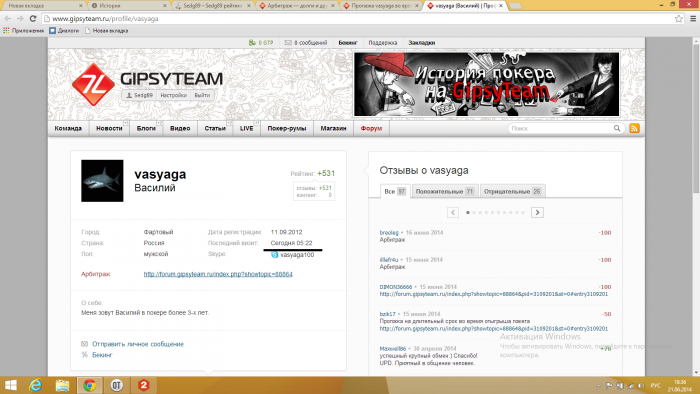Viewport: 700px width, 394px height.
Task: Open the Форум menu item
Action: point(371,129)
